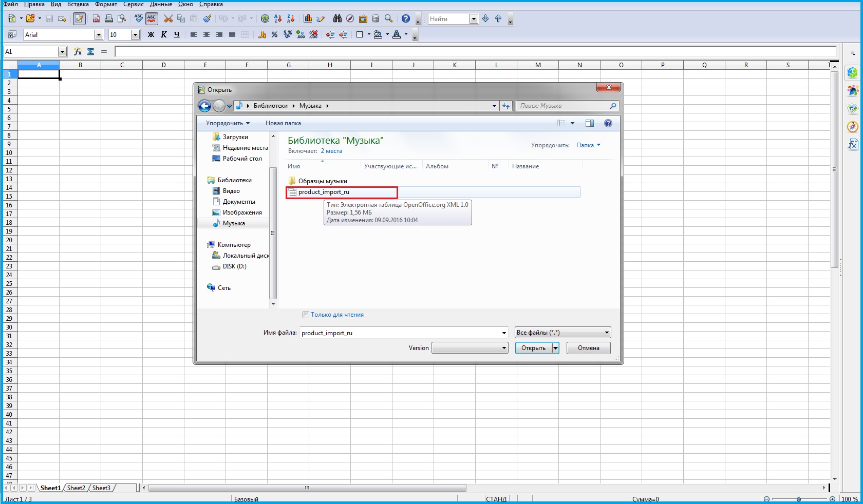Click the Cut scissors icon
This screenshot has width=863, height=504.
pyautogui.click(x=168, y=19)
